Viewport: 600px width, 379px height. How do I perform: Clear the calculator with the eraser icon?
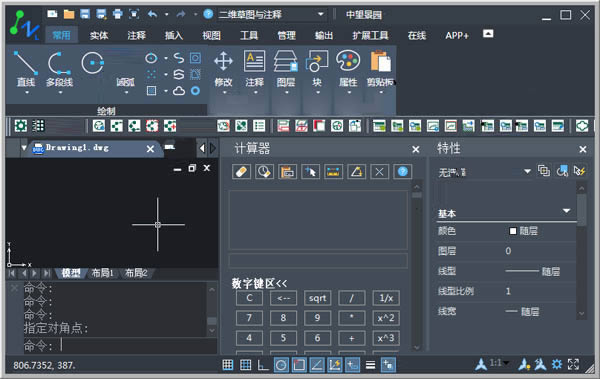pyautogui.click(x=241, y=172)
